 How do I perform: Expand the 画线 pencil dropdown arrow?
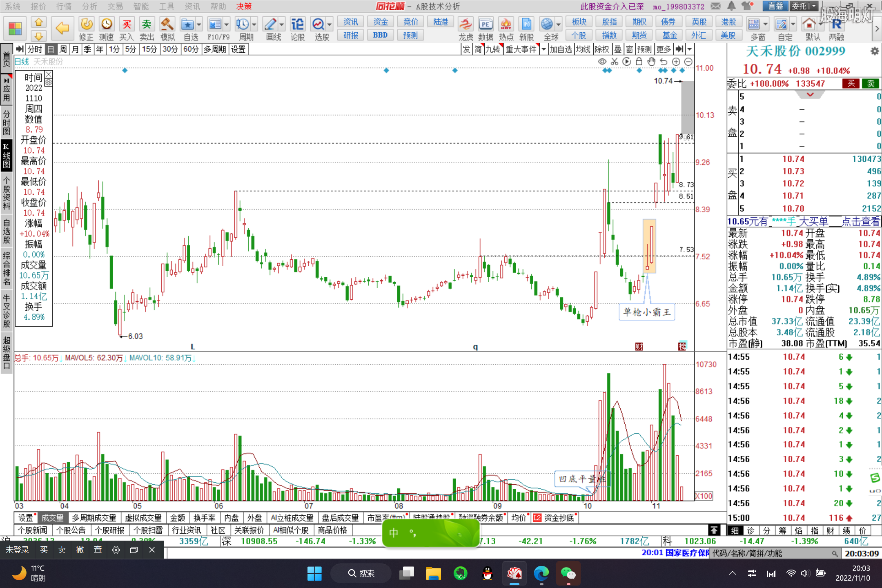pyautogui.click(x=282, y=24)
